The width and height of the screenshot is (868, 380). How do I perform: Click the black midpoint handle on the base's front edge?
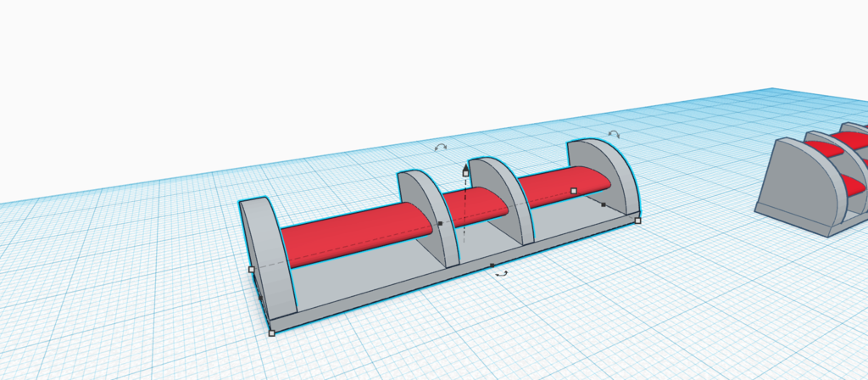click(492, 265)
